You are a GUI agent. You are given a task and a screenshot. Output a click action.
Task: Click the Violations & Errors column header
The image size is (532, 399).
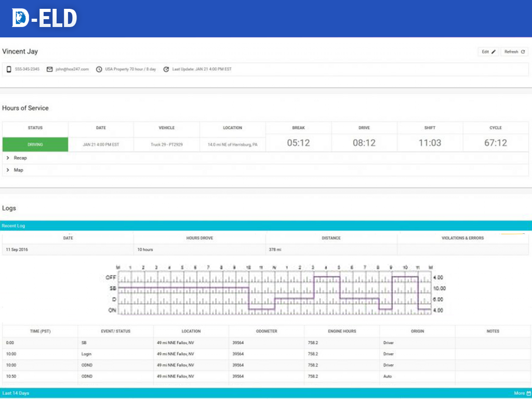click(x=462, y=238)
